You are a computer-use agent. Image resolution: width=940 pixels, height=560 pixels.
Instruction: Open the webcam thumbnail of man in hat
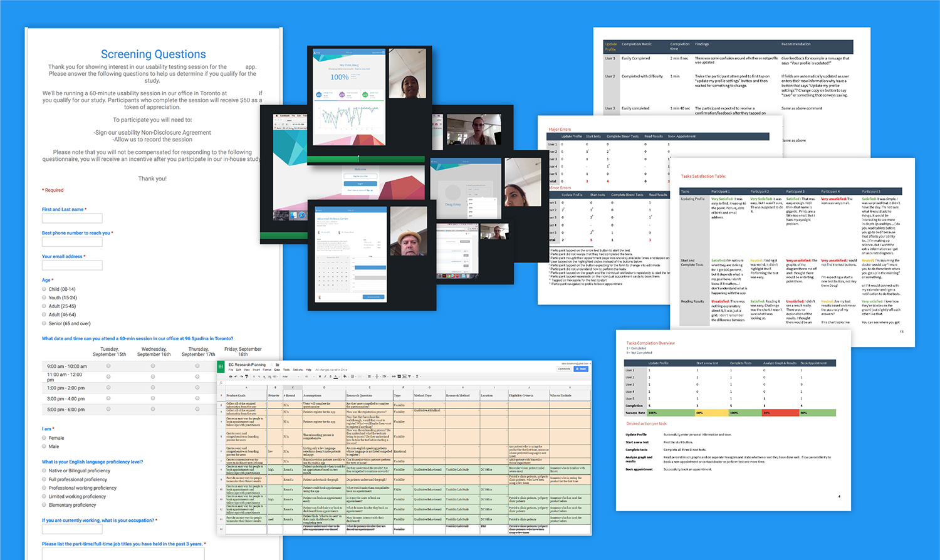[409, 232]
